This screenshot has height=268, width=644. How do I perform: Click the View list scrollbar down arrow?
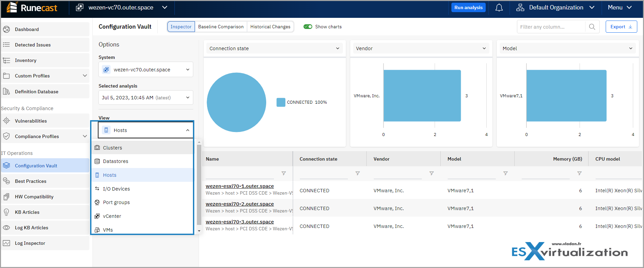[x=199, y=231]
